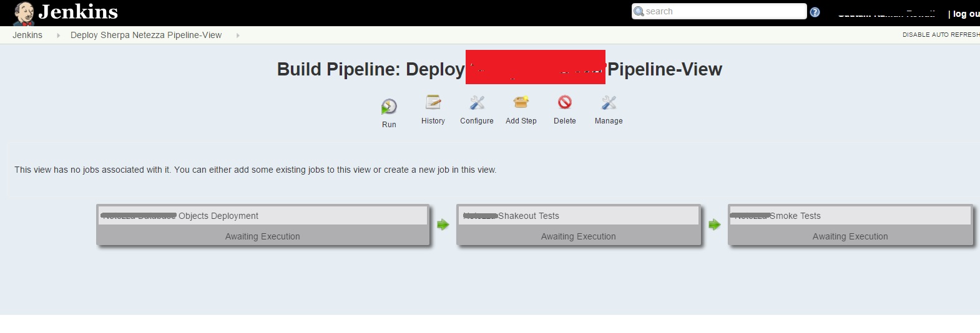The image size is (980, 333).
Task: Open the pipeline History icon
Action: coord(433,102)
